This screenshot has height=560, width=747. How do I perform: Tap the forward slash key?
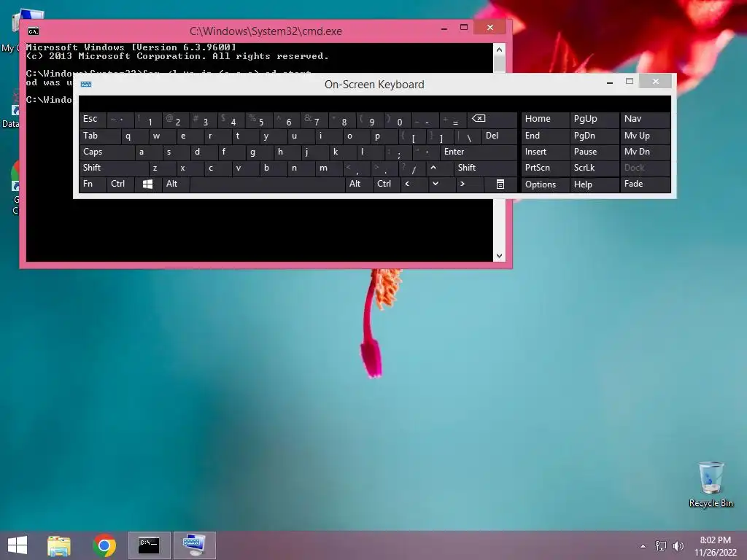[x=413, y=168]
